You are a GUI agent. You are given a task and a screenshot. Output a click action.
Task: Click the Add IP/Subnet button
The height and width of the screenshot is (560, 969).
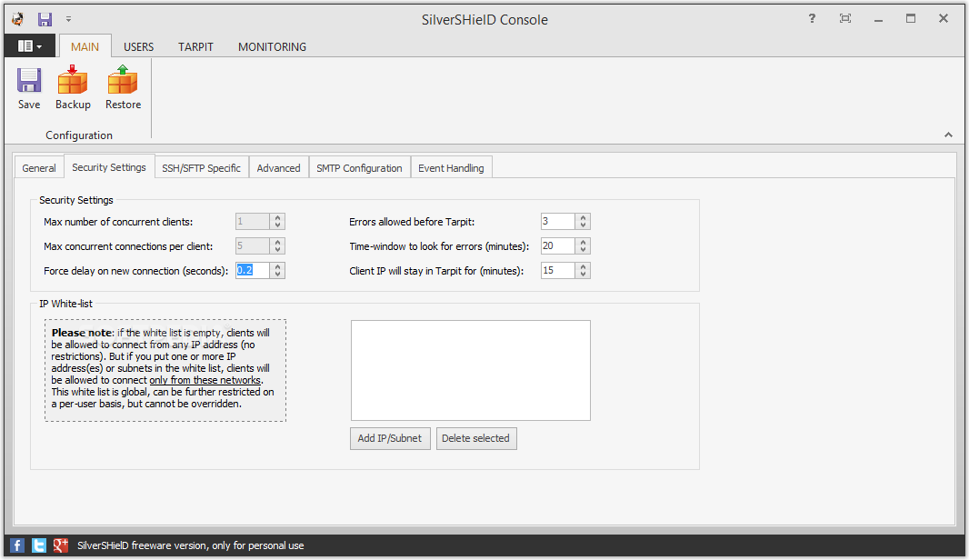390,438
